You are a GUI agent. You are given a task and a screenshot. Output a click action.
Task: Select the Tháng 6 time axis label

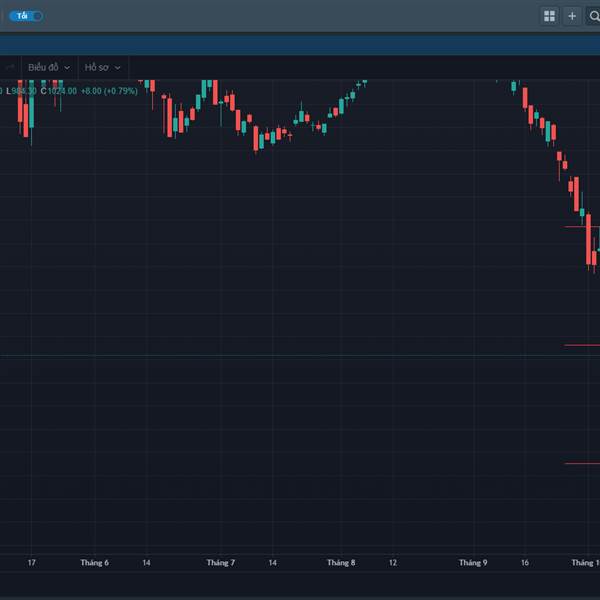94,563
